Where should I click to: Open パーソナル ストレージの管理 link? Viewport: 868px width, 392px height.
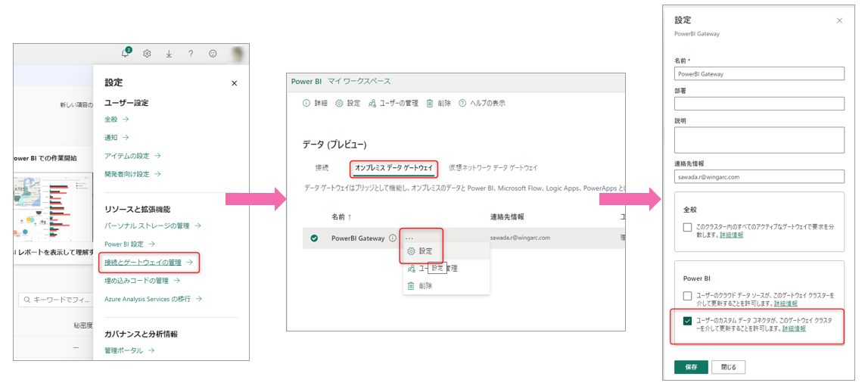tap(152, 226)
